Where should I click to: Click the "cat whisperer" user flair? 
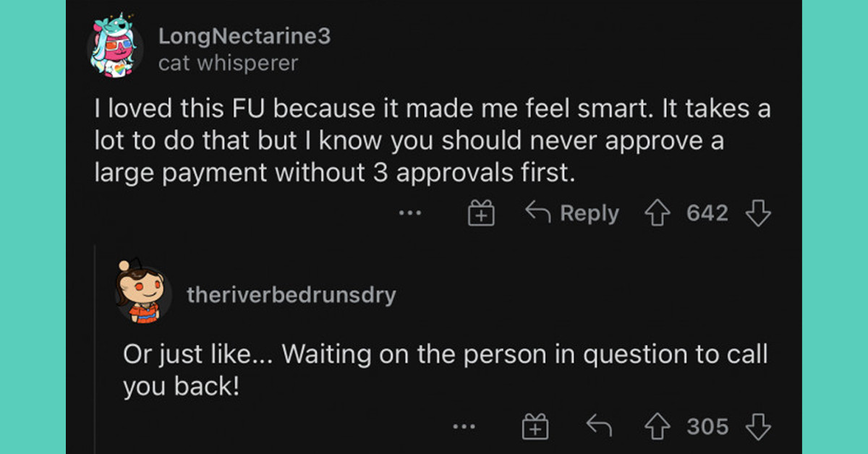point(228,64)
